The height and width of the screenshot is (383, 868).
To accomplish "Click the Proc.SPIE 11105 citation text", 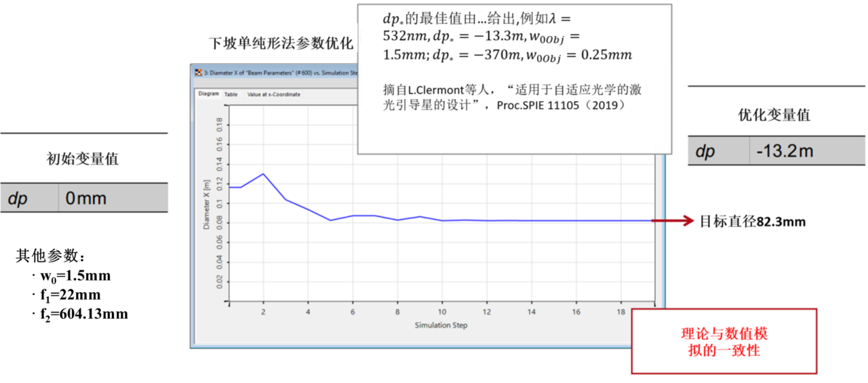I will coord(513,98).
